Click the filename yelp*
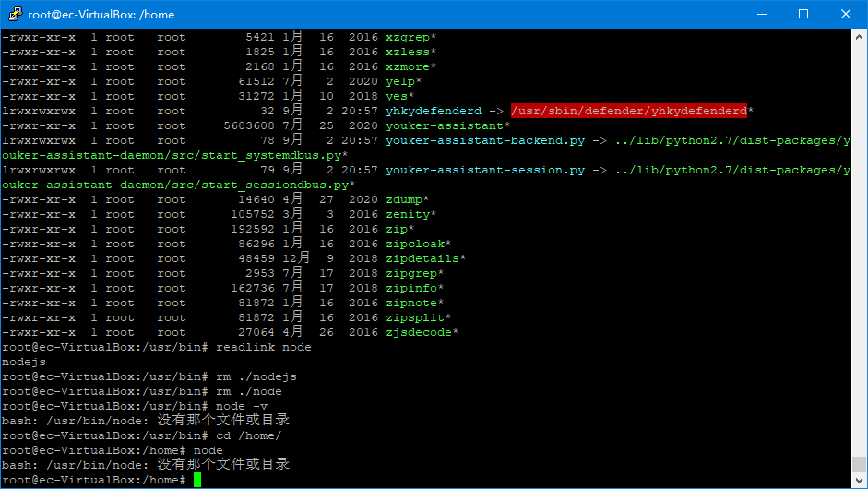The image size is (868, 489). [403, 81]
